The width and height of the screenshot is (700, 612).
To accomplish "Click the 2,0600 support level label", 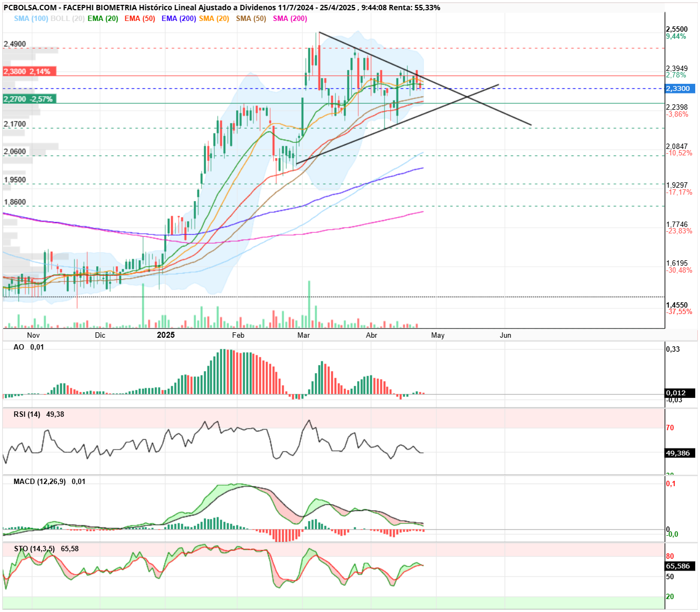I will pos(15,152).
